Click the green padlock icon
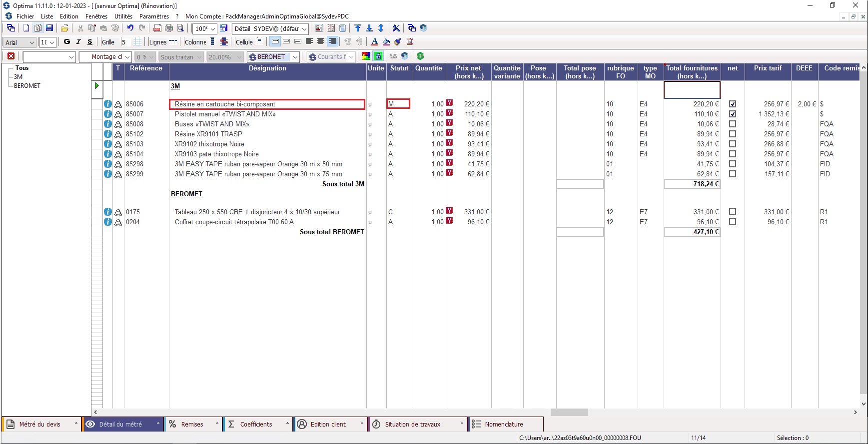 tap(378, 56)
